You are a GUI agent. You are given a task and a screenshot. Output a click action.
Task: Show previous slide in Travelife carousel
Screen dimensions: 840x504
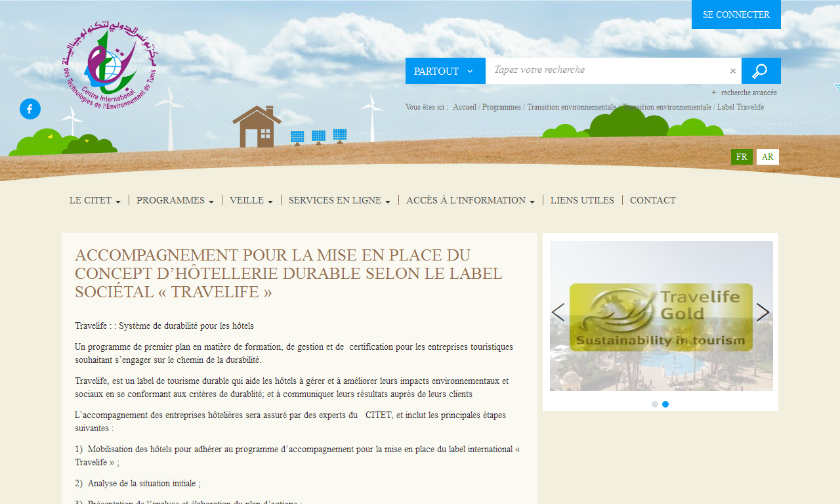pyautogui.click(x=558, y=312)
